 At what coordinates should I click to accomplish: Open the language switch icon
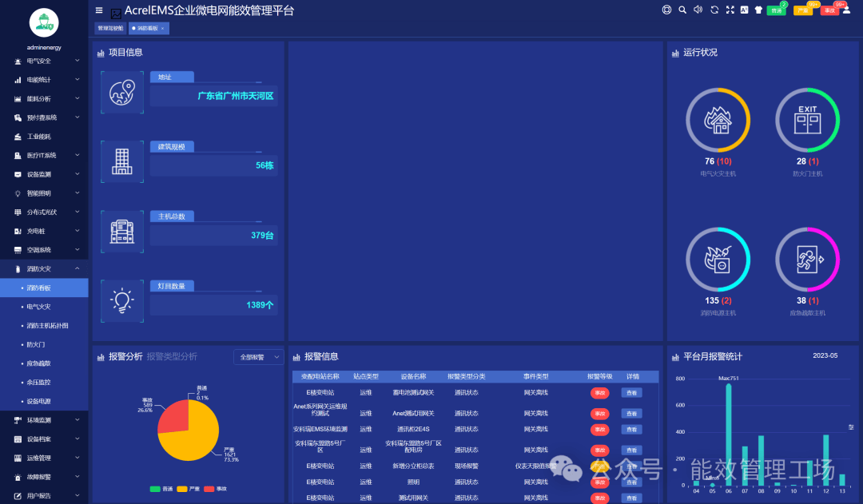[744, 10]
